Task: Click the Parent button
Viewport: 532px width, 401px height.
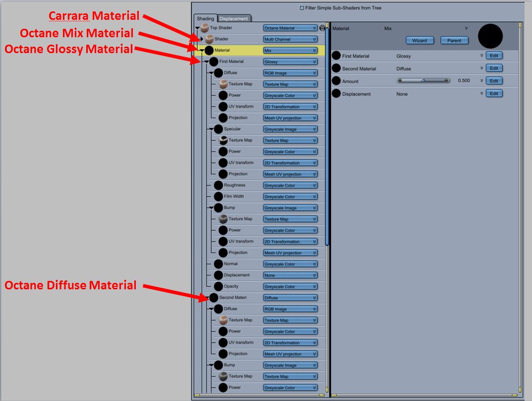Action: (x=454, y=40)
